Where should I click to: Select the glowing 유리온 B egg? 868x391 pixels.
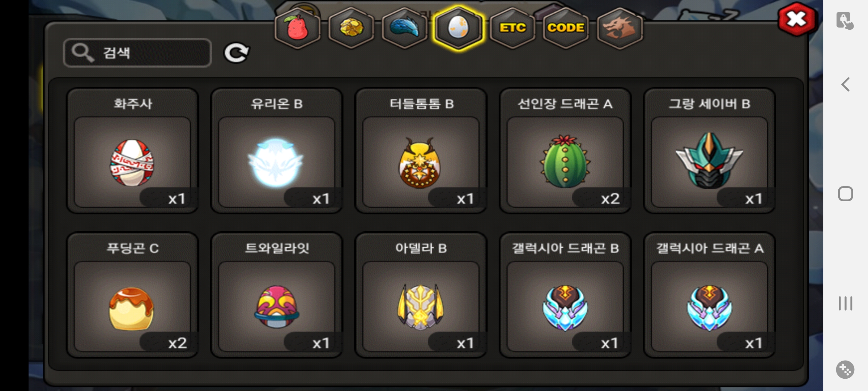pos(277,151)
